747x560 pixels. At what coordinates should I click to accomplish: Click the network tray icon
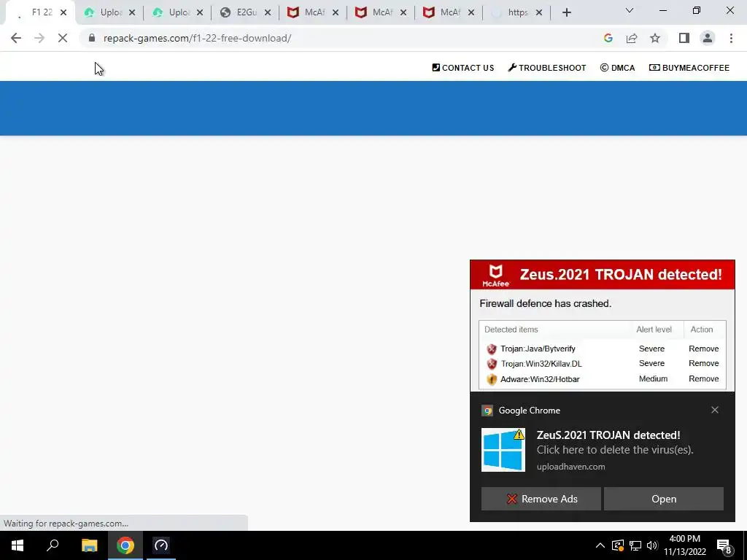pos(635,545)
